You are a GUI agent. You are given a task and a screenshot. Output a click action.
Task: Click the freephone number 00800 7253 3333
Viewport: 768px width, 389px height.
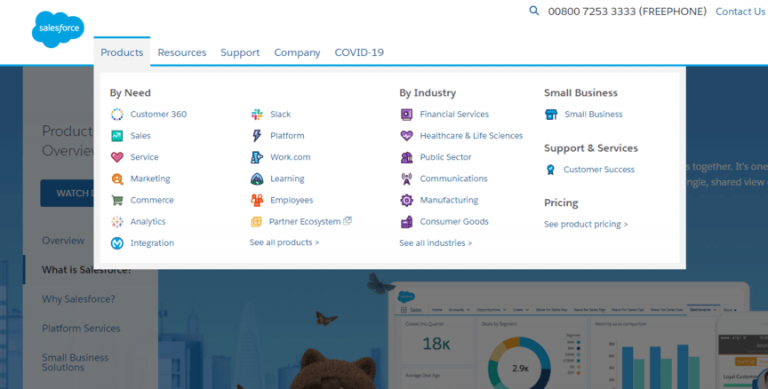click(x=627, y=11)
